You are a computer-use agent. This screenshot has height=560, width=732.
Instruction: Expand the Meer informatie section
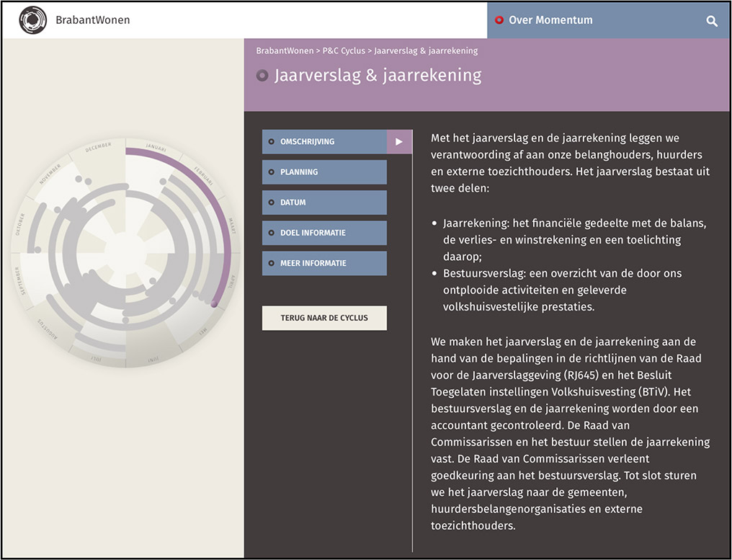[324, 263]
